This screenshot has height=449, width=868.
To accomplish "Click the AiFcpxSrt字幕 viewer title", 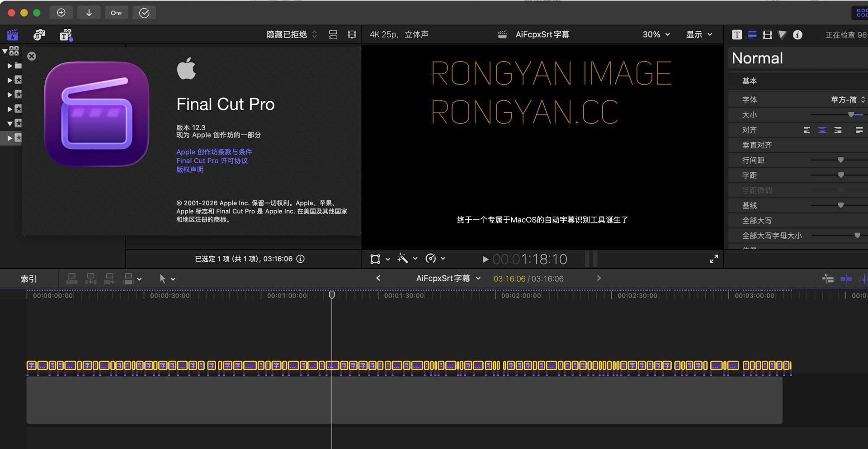I will 542,34.
